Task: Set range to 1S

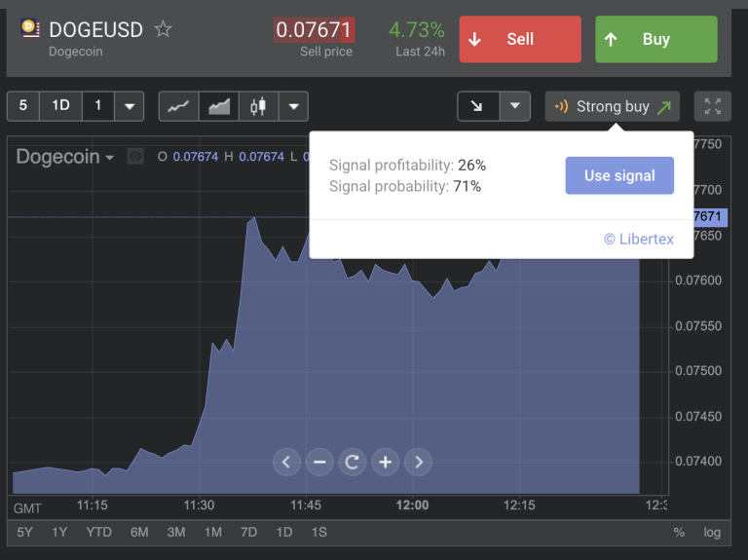Action: [319, 533]
